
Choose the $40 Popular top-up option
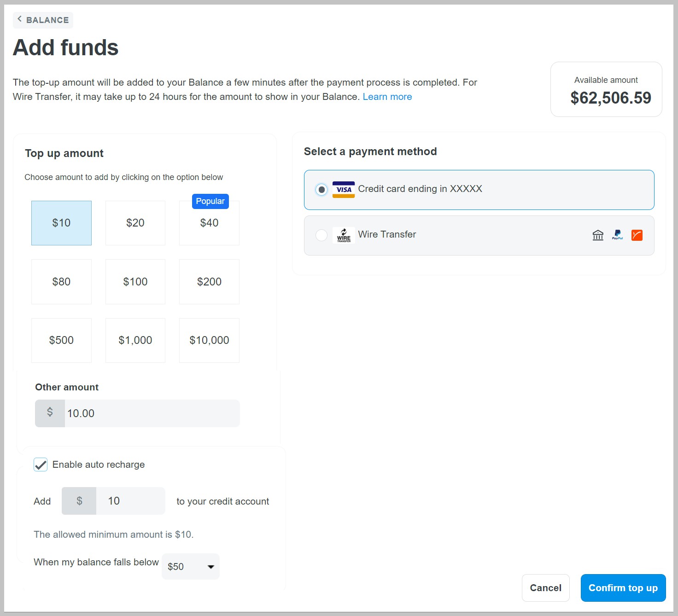coord(209,223)
